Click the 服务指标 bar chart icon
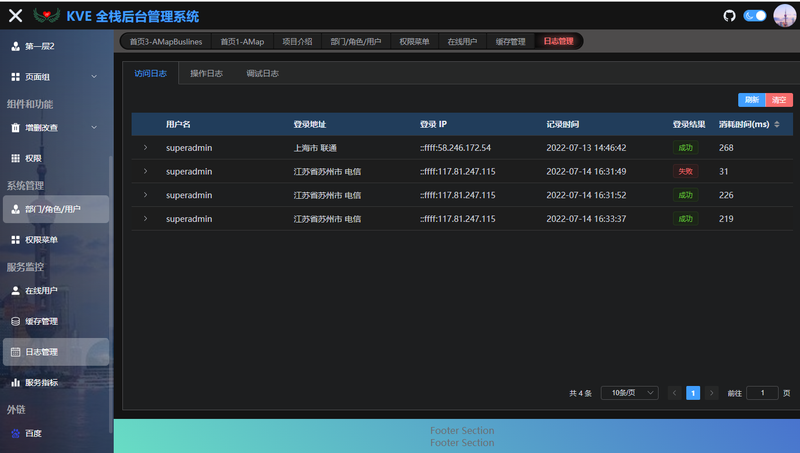The width and height of the screenshot is (800, 453). (15, 383)
